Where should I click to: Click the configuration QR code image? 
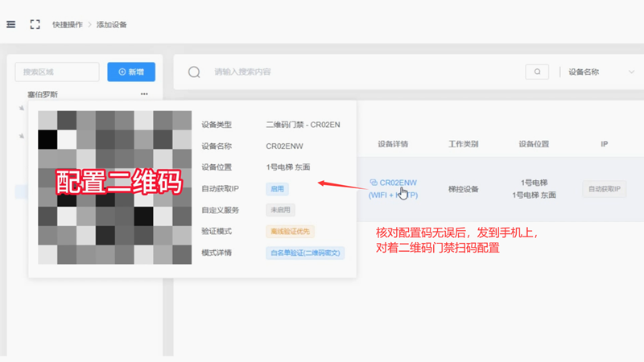[114, 187]
